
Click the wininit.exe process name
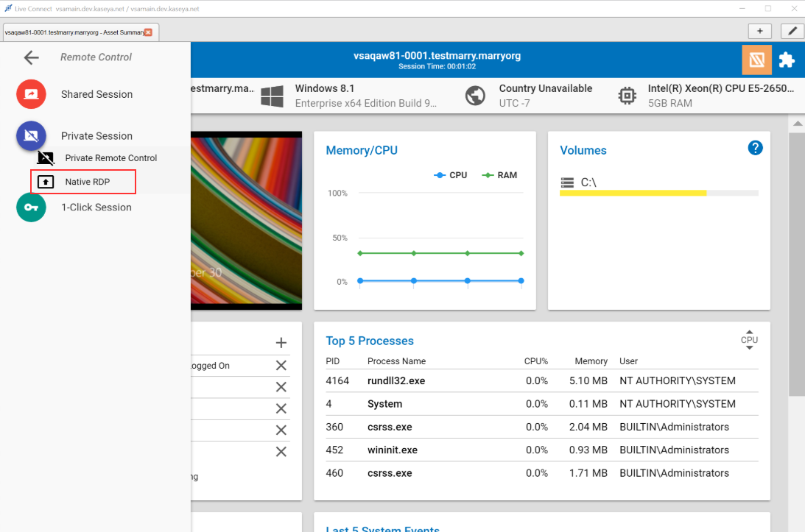(393, 450)
